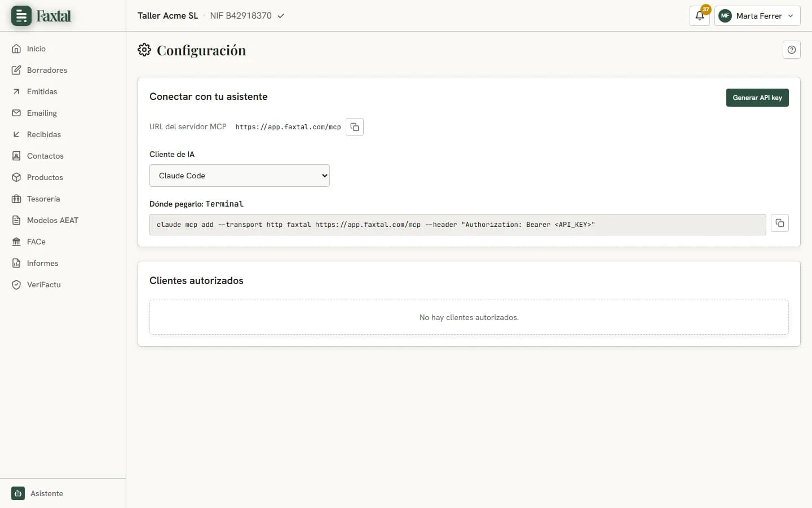Select Informes in the sidebar
This screenshot has height=508, width=812.
pyautogui.click(x=42, y=263)
